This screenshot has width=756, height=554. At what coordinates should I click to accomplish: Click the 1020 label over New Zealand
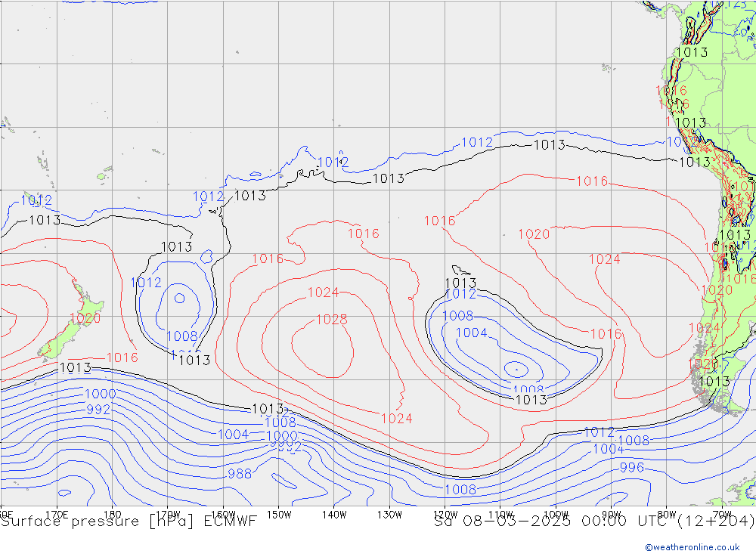coord(85,318)
